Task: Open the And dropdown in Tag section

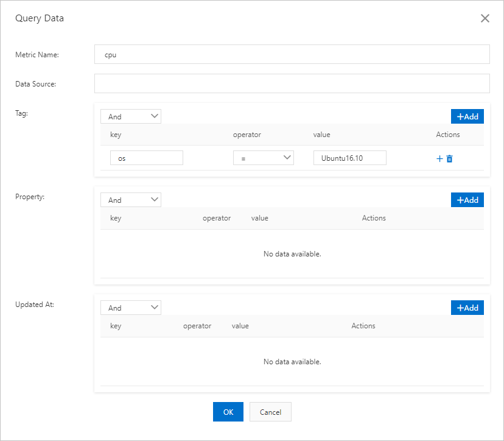Action: point(130,116)
